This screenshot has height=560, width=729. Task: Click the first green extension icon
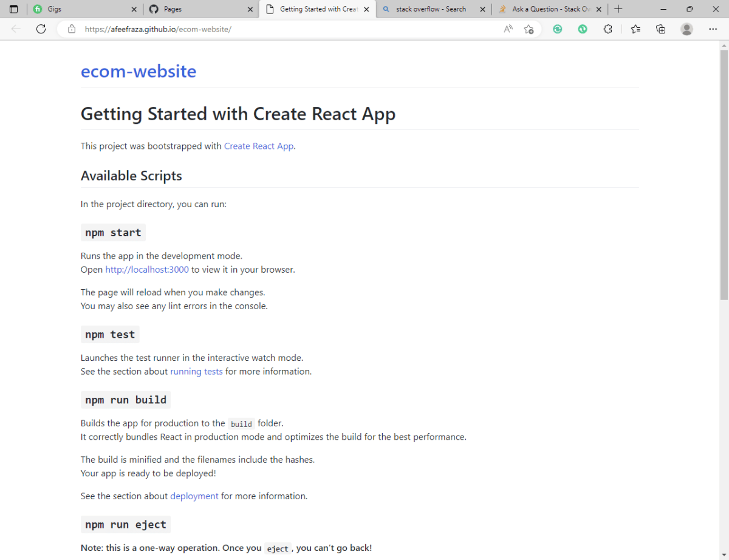coord(557,29)
